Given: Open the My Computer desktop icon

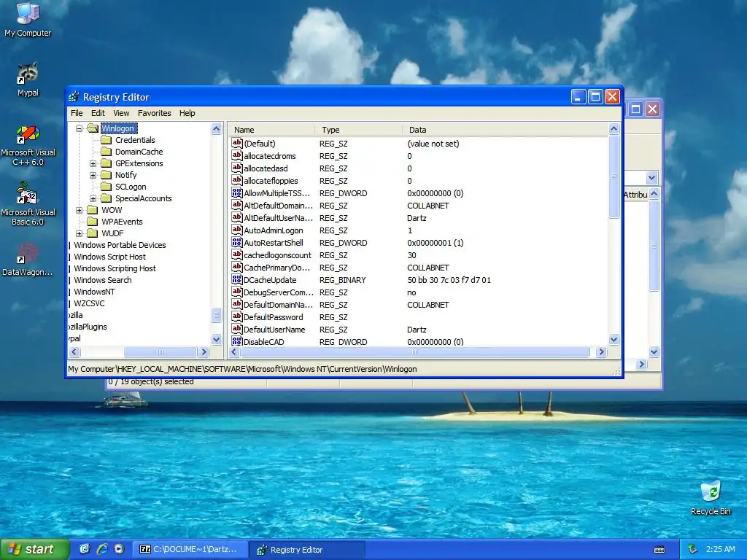Looking at the screenshot, I should (28, 19).
